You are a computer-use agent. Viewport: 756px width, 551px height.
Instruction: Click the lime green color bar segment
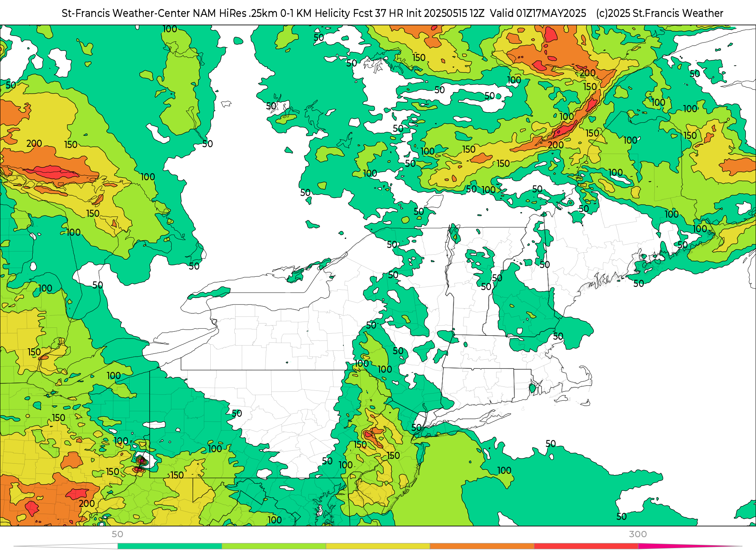click(x=274, y=546)
